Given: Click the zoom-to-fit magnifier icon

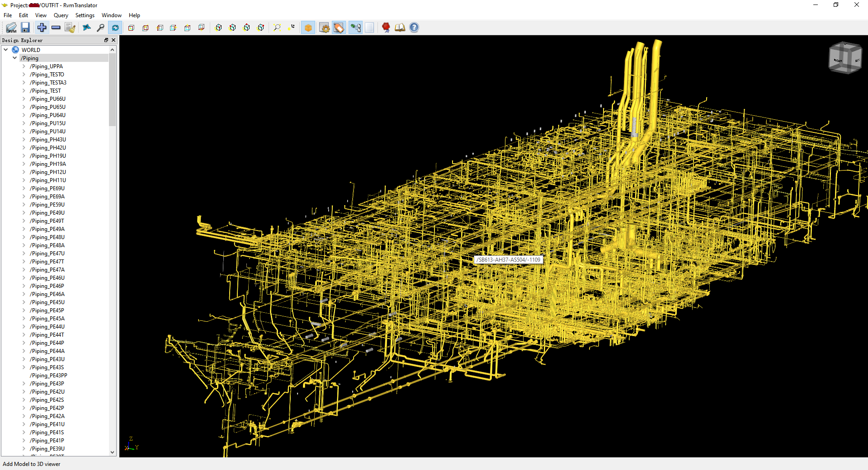Looking at the screenshot, I should (x=277, y=28).
